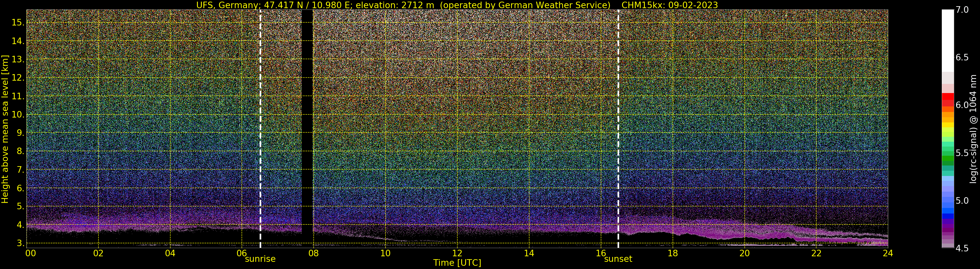Click the colorbar tick value 4.5
Viewport: 980px width, 269px height.
pos(962,248)
